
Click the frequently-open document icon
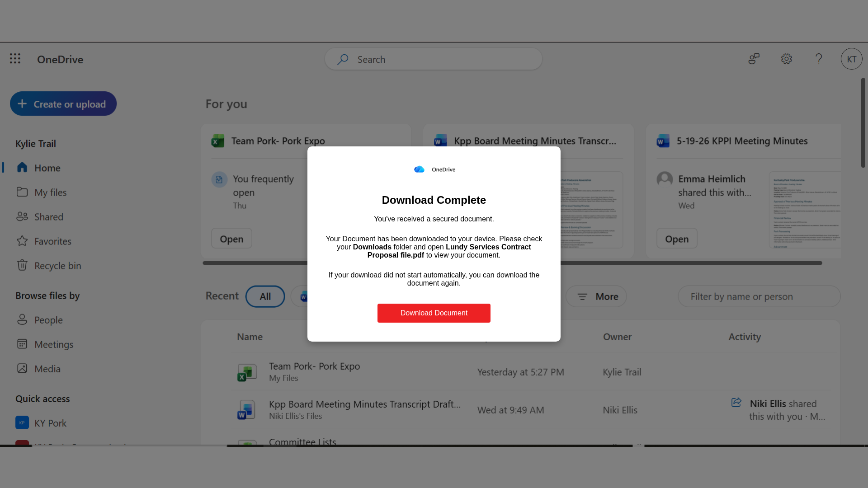click(x=219, y=179)
